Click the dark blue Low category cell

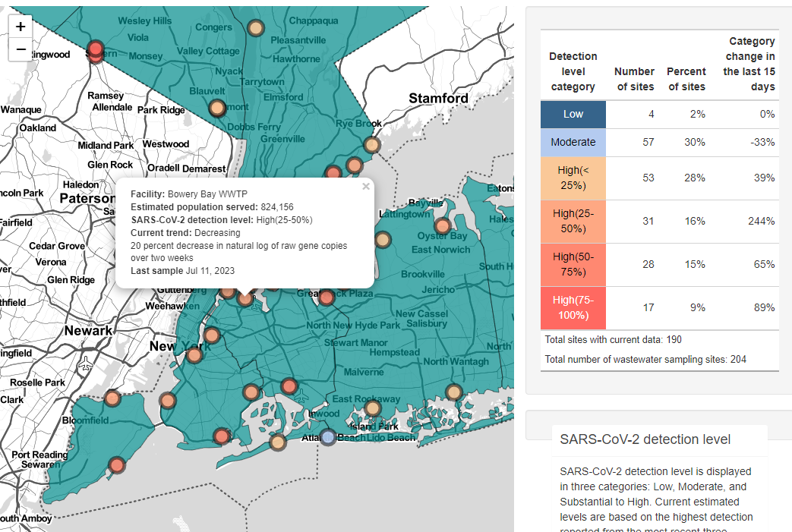(x=573, y=114)
